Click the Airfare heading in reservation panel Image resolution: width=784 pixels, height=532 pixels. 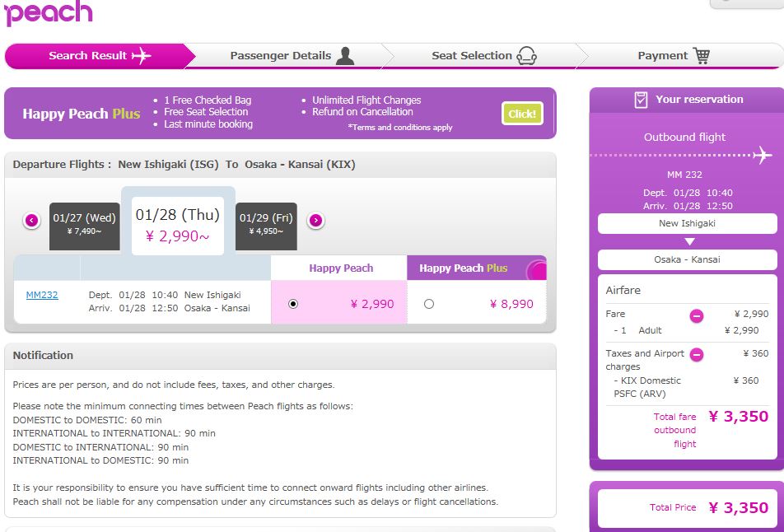623,291
